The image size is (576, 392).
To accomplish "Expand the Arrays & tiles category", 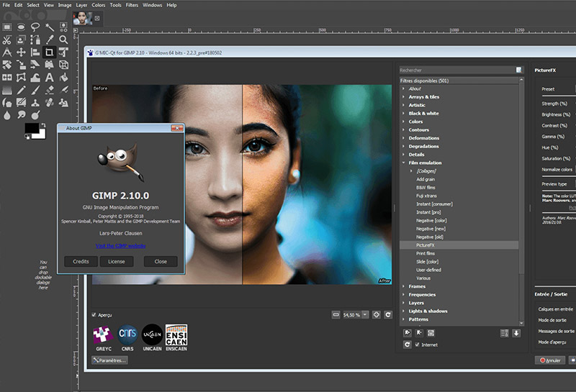I will (x=403, y=97).
